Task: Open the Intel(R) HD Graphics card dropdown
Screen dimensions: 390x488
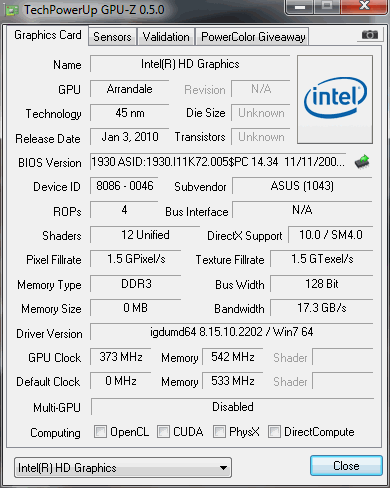Action: click(123, 467)
